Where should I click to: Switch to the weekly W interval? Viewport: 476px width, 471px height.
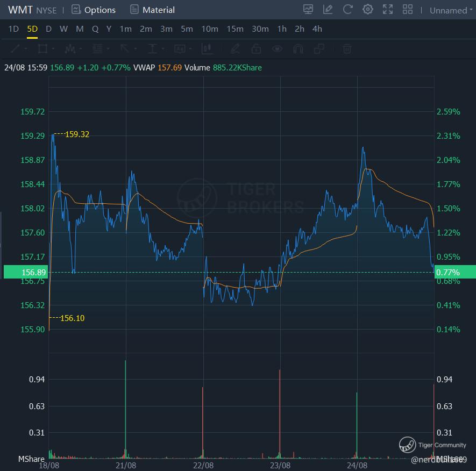pos(63,29)
